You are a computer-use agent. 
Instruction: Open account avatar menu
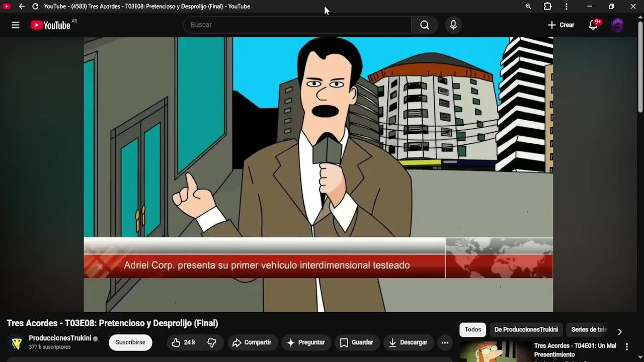click(x=617, y=25)
